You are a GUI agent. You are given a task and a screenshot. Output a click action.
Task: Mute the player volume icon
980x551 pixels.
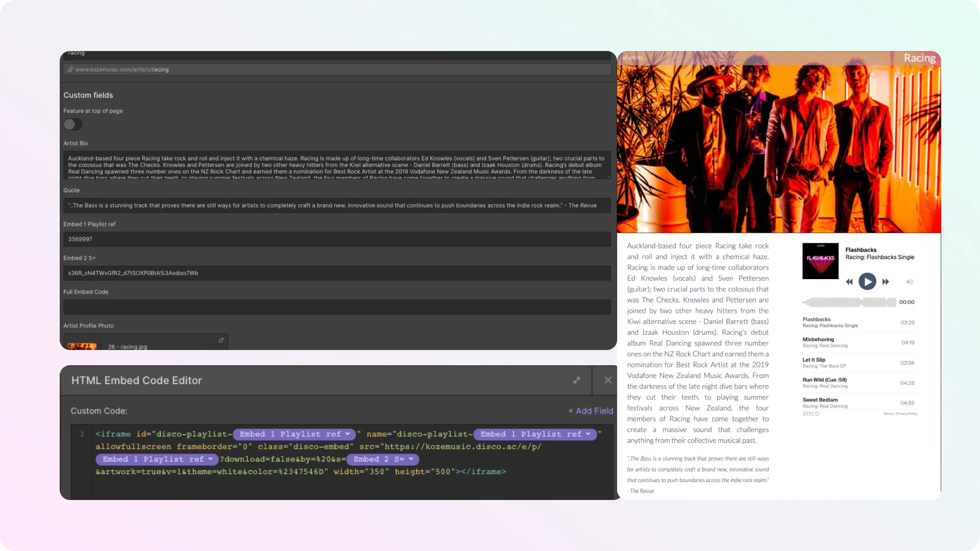click(910, 282)
